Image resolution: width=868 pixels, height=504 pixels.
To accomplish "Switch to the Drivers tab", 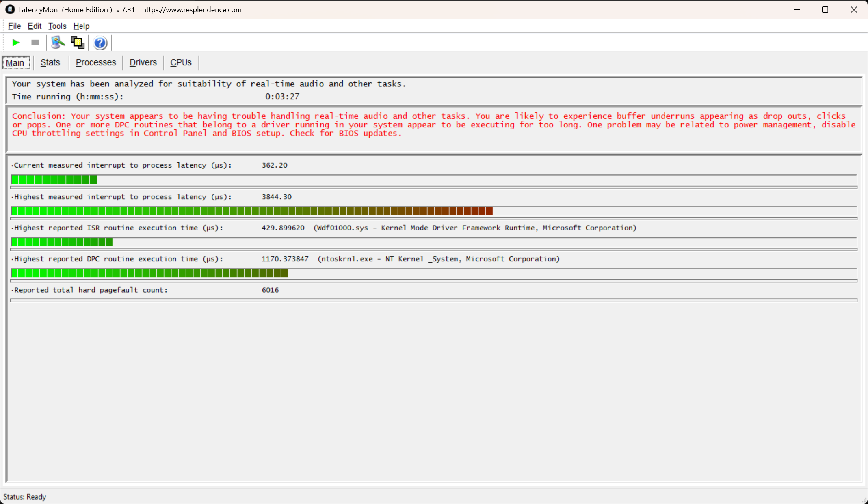I will (143, 62).
